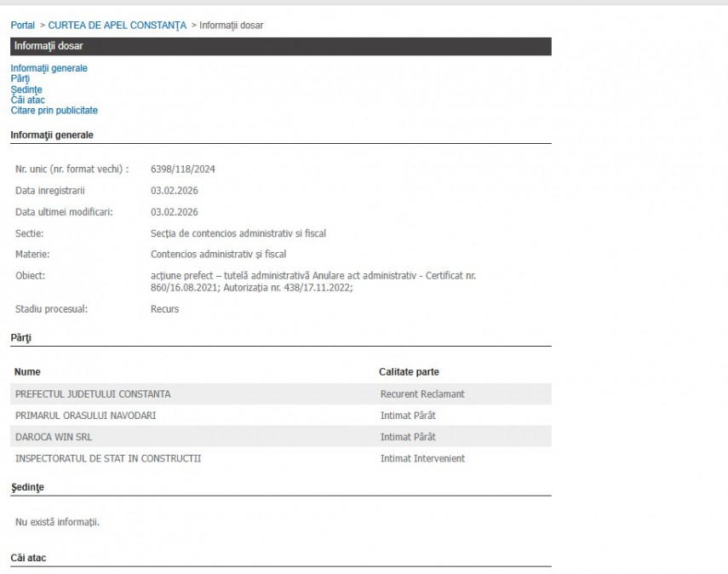This screenshot has width=728, height=574.
Task: Open the Portal breadcrumb link
Action: coord(22,26)
